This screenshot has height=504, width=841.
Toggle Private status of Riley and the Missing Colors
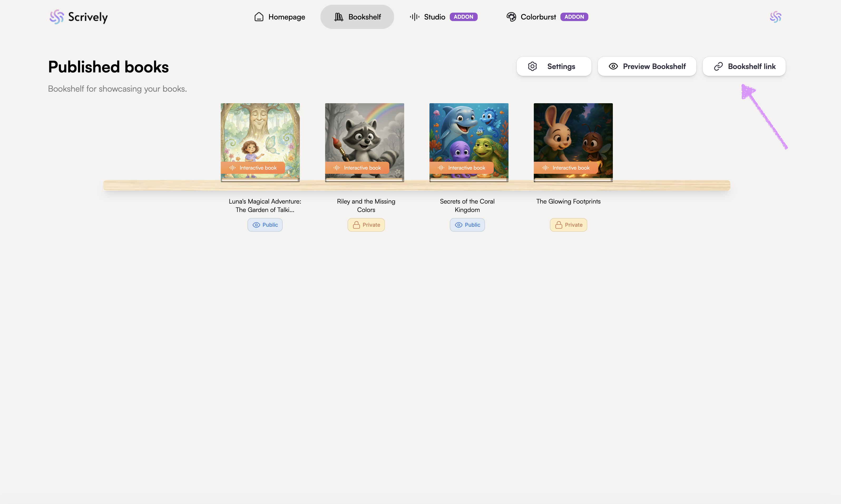(x=366, y=225)
